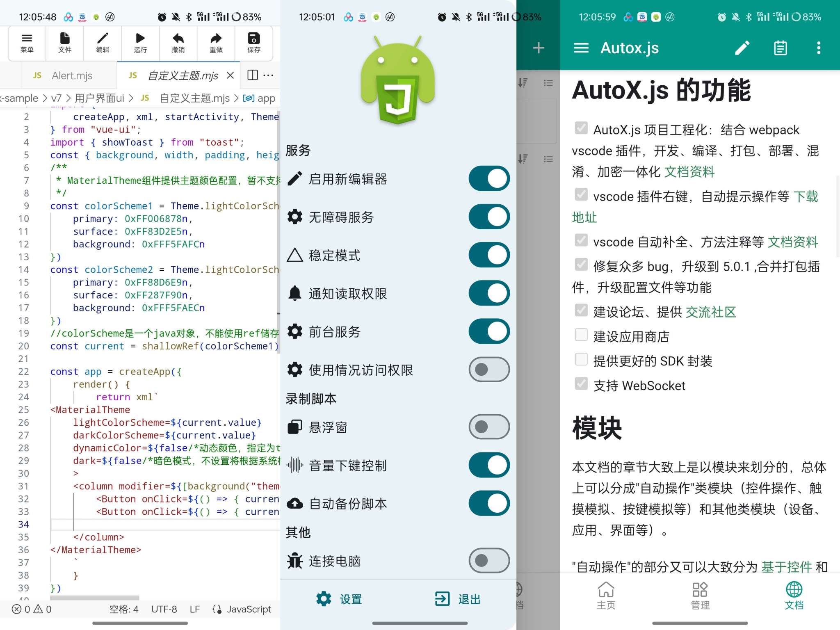The width and height of the screenshot is (840, 630).
Task: Open the app symbol breadcrumb
Action: point(259,98)
